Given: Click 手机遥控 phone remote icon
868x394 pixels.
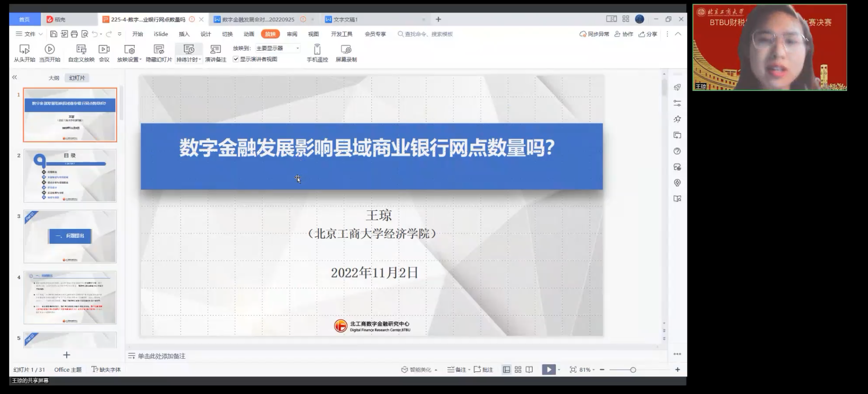Looking at the screenshot, I should (317, 49).
